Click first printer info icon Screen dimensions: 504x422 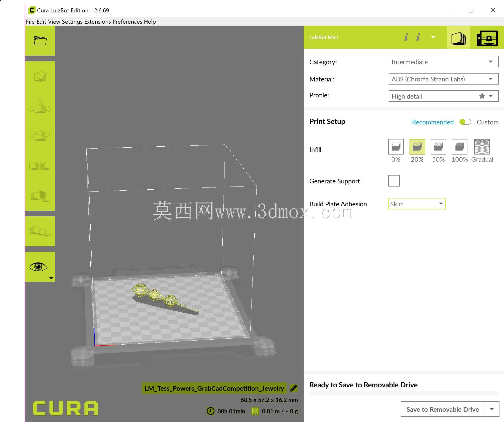[406, 37]
